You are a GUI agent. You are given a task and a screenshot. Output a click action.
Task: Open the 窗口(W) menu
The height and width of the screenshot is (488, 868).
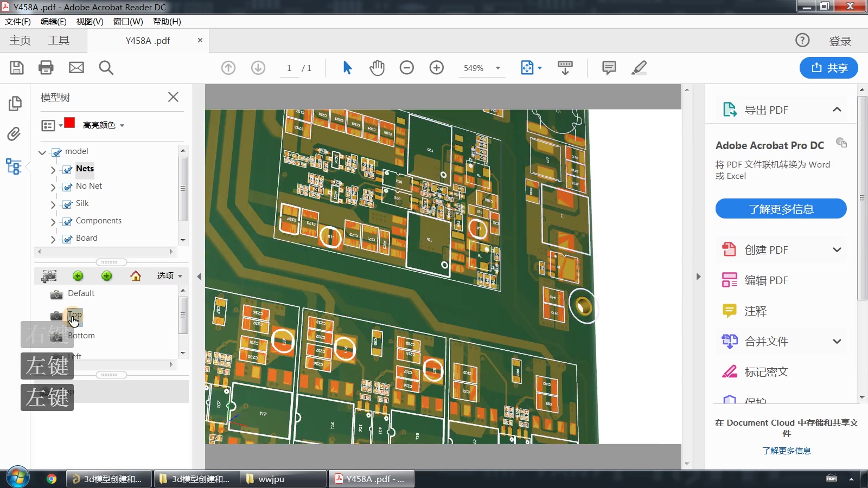point(128,22)
